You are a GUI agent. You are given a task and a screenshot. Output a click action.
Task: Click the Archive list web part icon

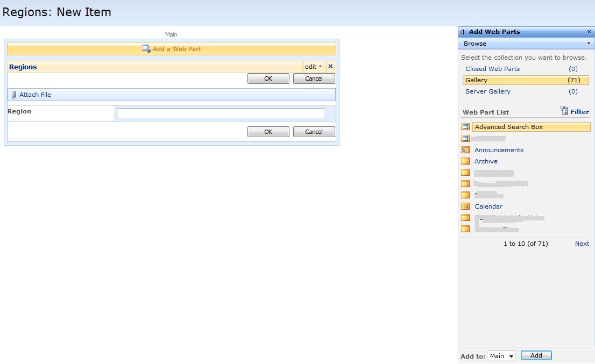[x=465, y=161]
